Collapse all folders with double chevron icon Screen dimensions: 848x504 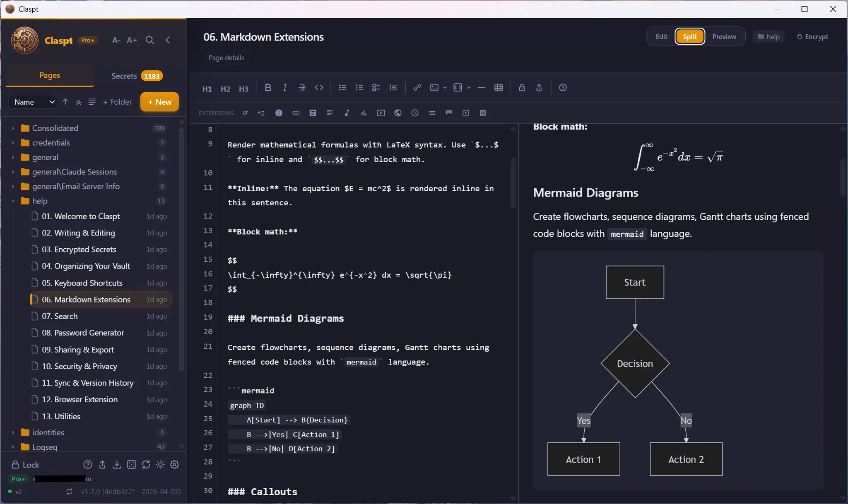pyautogui.click(x=79, y=102)
